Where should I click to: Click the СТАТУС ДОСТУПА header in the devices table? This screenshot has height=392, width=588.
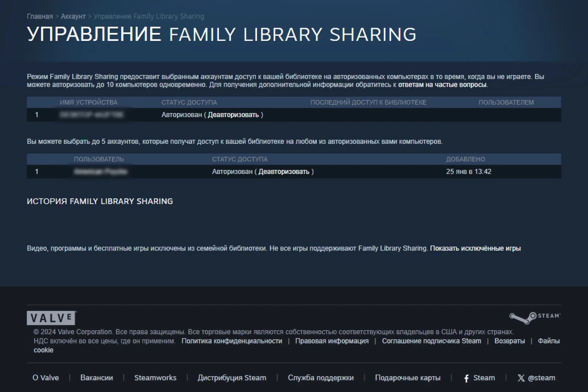[189, 102]
